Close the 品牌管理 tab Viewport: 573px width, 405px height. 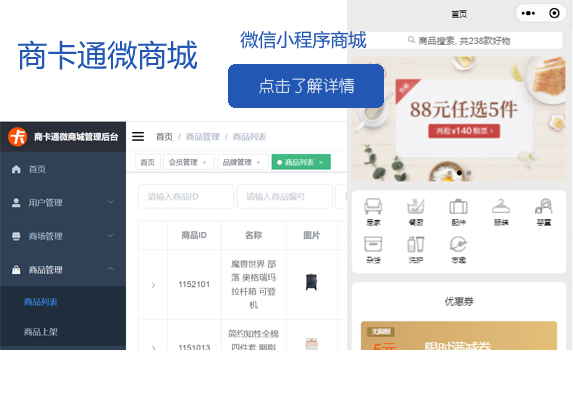(258, 162)
